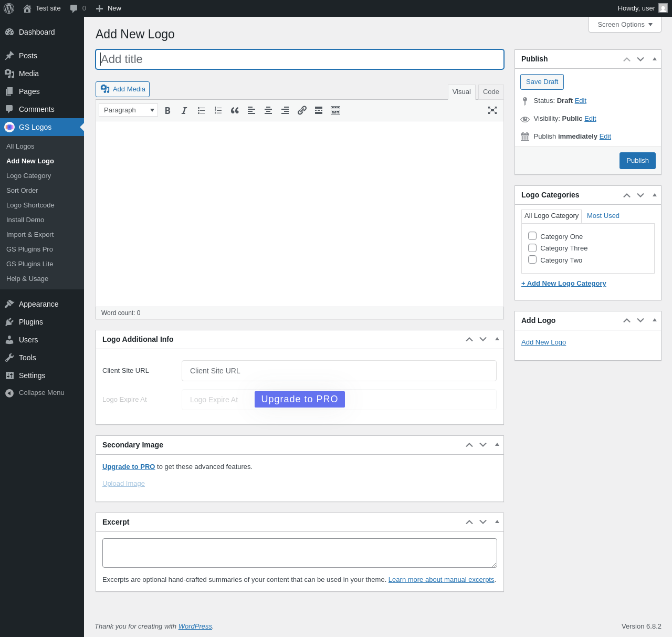Viewport: 672px width, 637px height.
Task: Collapse the Logo Additional Info panel toggle
Action: [497, 339]
